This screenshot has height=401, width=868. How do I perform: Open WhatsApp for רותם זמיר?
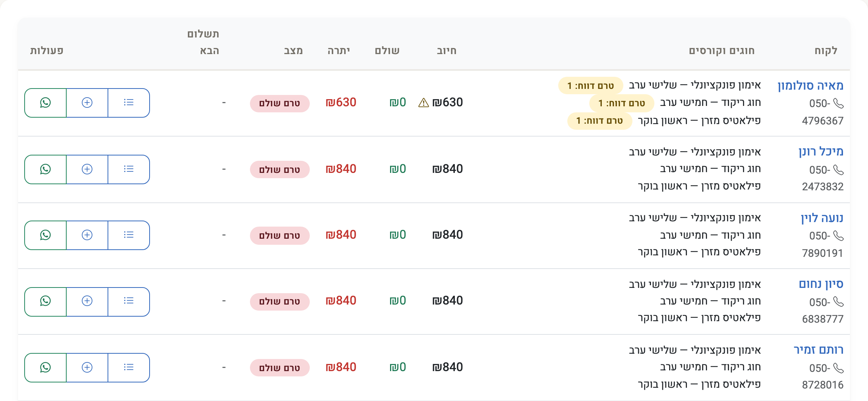coord(45,367)
